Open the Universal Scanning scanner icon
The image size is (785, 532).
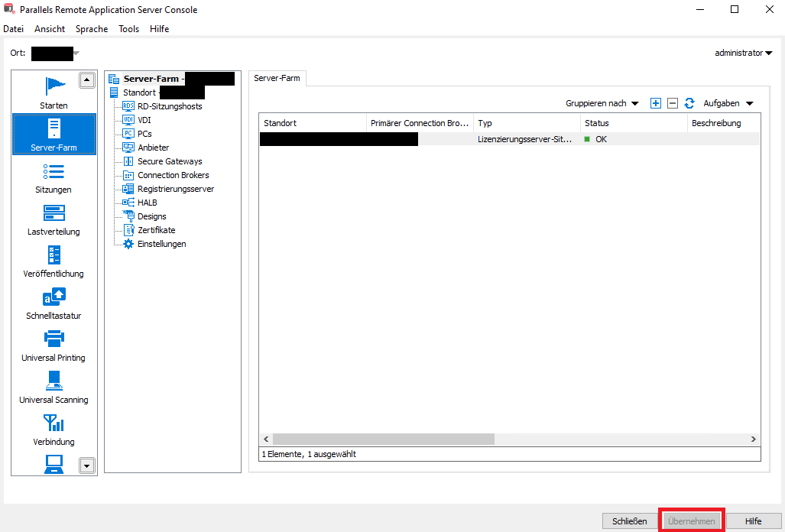pos(54,381)
